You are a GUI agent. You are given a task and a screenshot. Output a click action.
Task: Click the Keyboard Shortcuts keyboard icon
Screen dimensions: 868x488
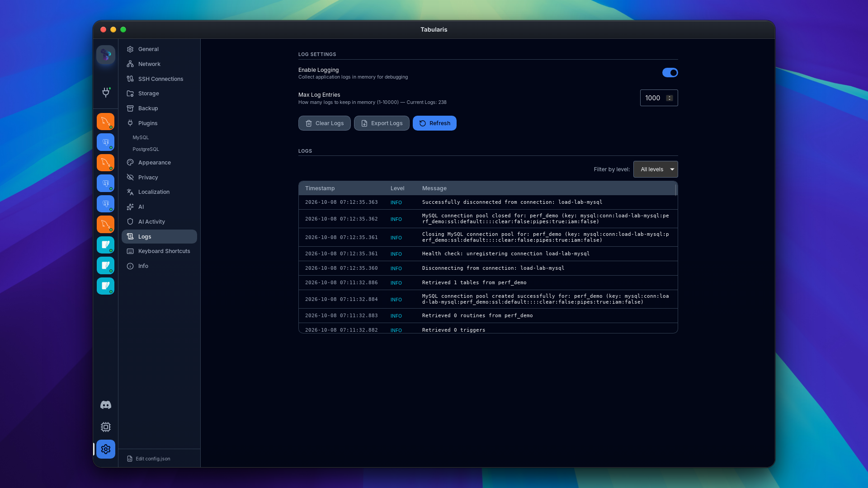coord(130,251)
